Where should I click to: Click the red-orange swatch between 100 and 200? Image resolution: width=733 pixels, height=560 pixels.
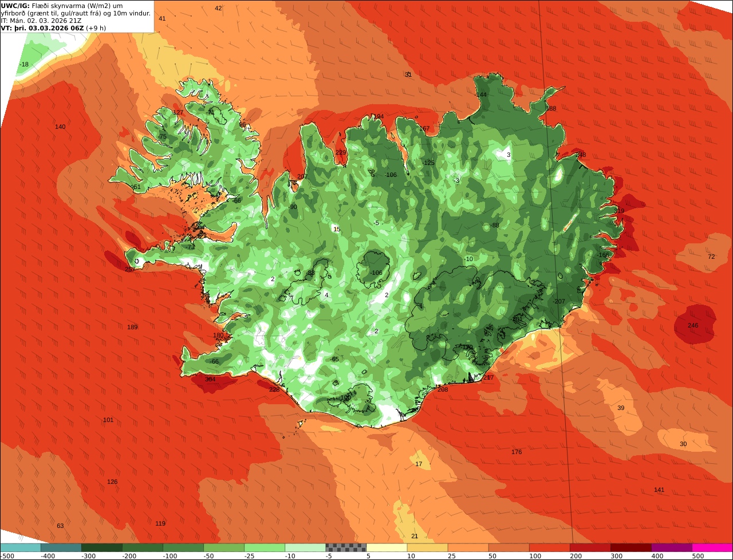549,547
